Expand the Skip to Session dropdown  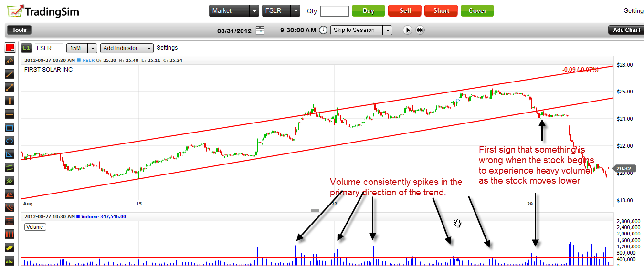[387, 30]
